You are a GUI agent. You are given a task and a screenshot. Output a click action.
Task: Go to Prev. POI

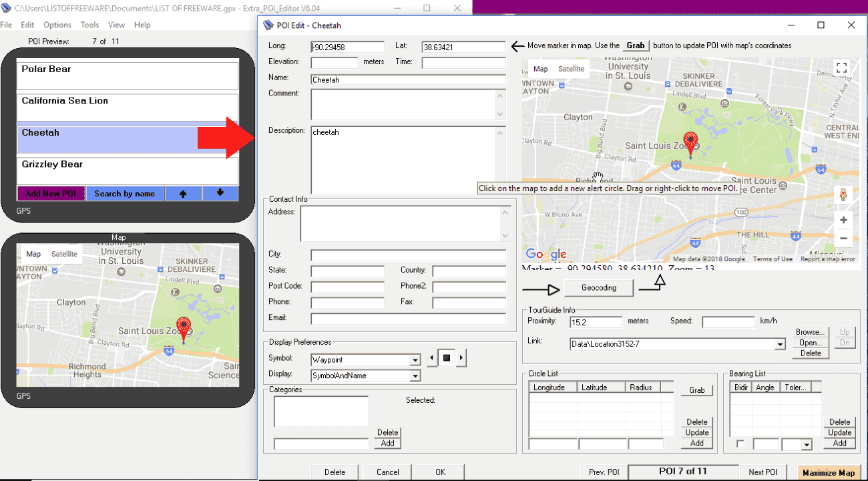tap(604, 472)
